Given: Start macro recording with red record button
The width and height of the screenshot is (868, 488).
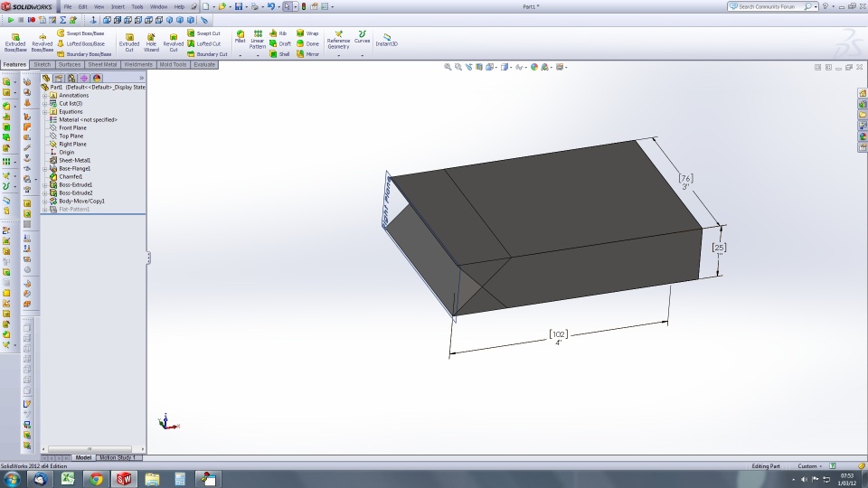Looking at the screenshot, I should tap(32, 20).
